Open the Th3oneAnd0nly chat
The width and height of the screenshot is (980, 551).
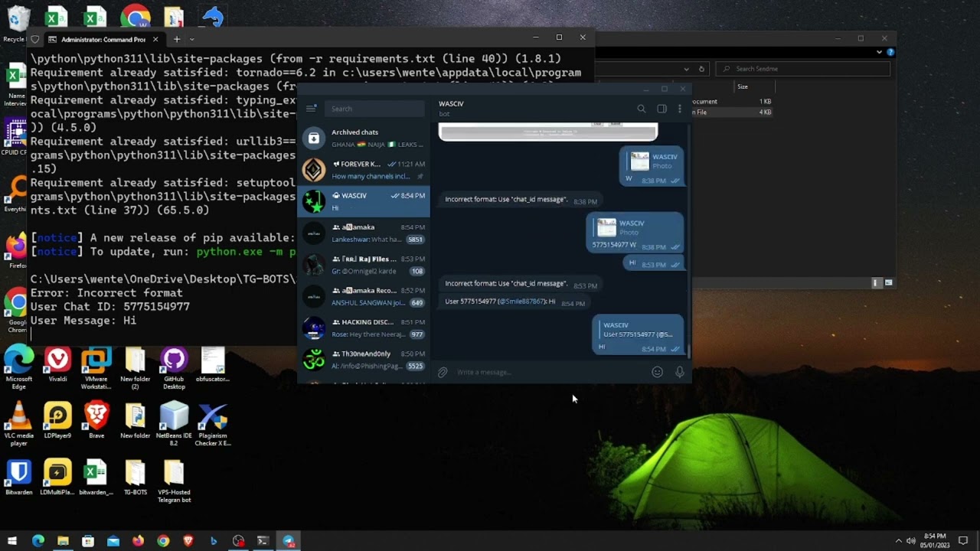coord(364,360)
